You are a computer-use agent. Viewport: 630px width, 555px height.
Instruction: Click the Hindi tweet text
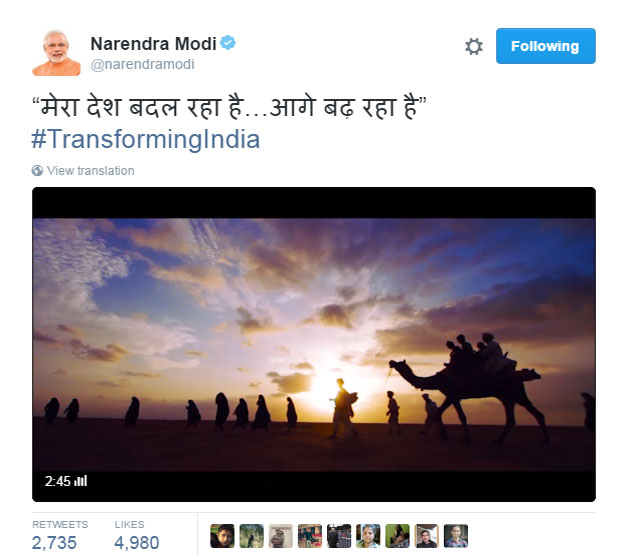tap(229, 108)
